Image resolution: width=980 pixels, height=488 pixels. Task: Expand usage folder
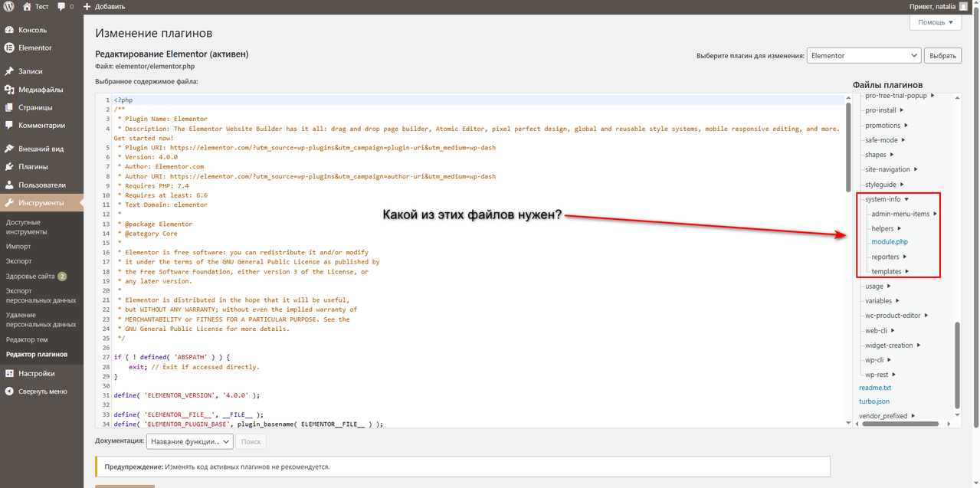(x=877, y=286)
